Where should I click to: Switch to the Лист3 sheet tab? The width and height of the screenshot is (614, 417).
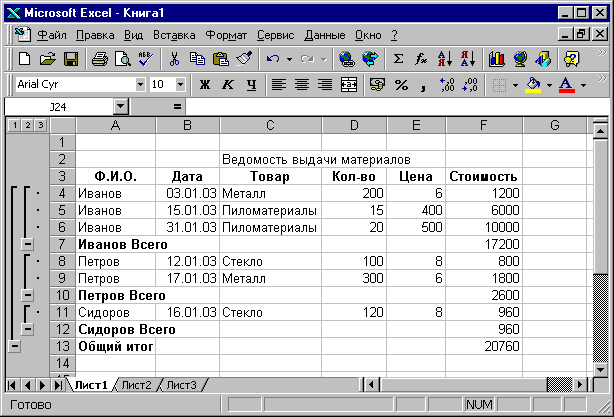coord(181,385)
